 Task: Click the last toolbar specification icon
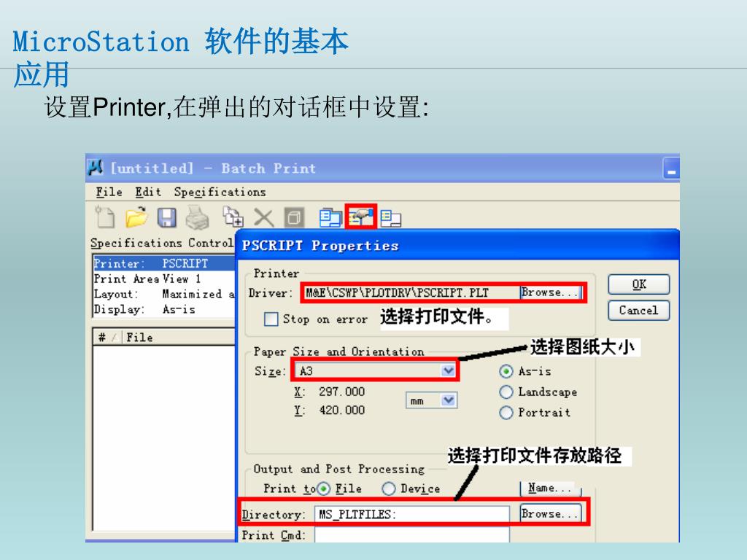[391, 218]
